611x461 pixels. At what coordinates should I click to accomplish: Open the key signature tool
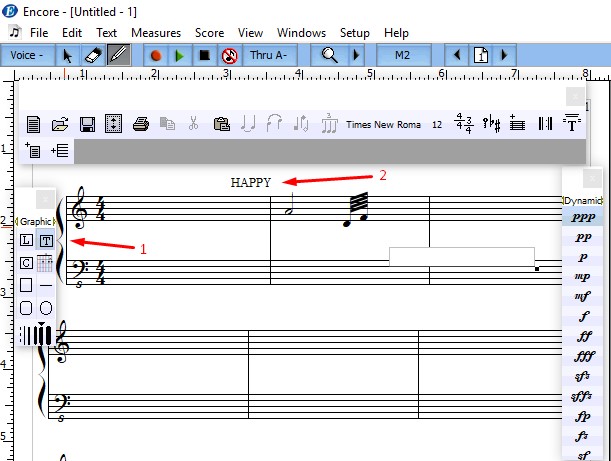pyautogui.click(x=491, y=124)
